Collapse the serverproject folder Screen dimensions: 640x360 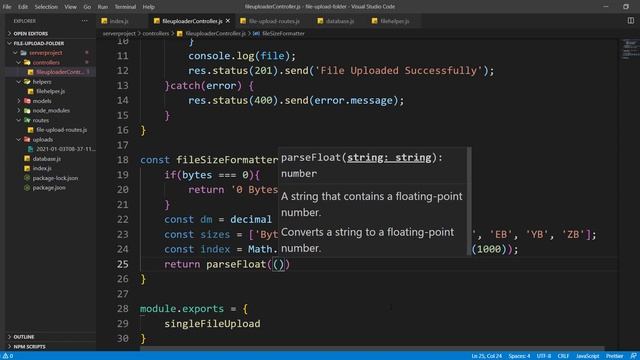click(x=15, y=53)
